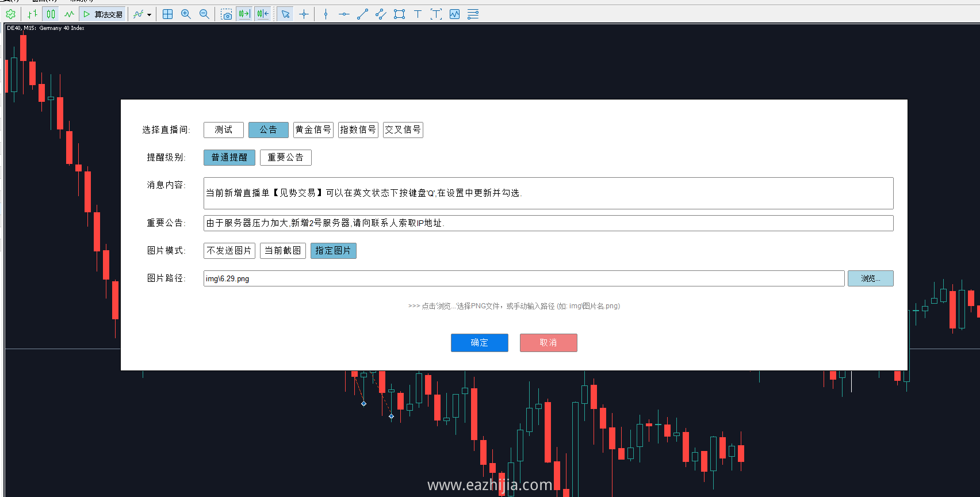Choose 当前截图 image mode
Image resolution: width=980 pixels, height=497 pixels.
(x=283, y=251)
